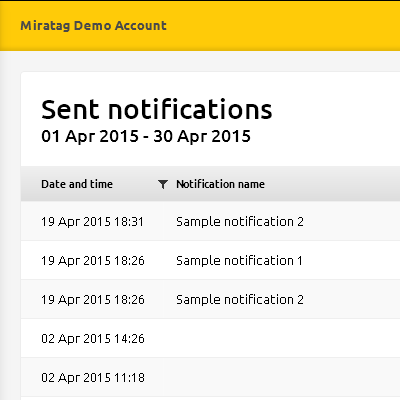Select the date range 01 Apr 2015 - 30 Apr 2015
Viewport: 400px width, 400px height.
(x=146, y=136)
